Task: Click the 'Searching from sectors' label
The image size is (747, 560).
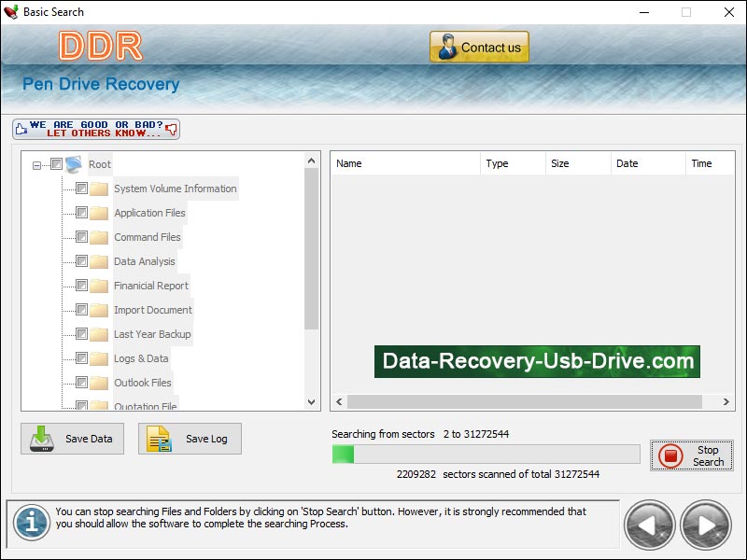Action: click(383, 434)
